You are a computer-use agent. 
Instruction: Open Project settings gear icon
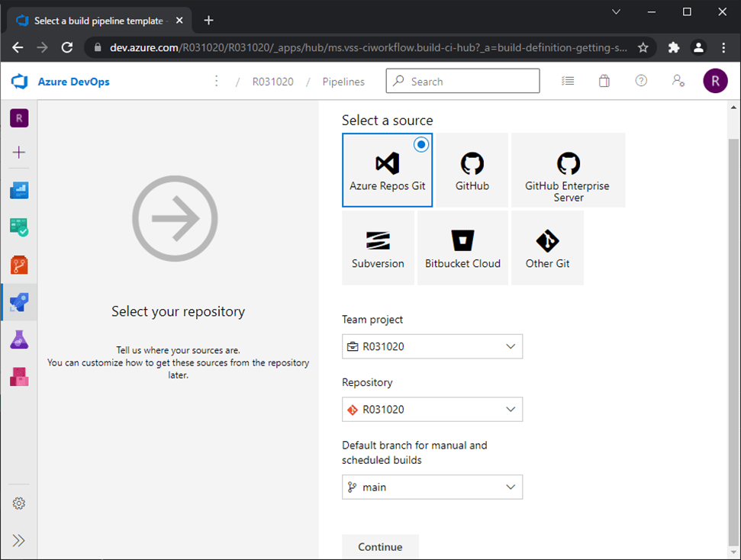(19, 504)
